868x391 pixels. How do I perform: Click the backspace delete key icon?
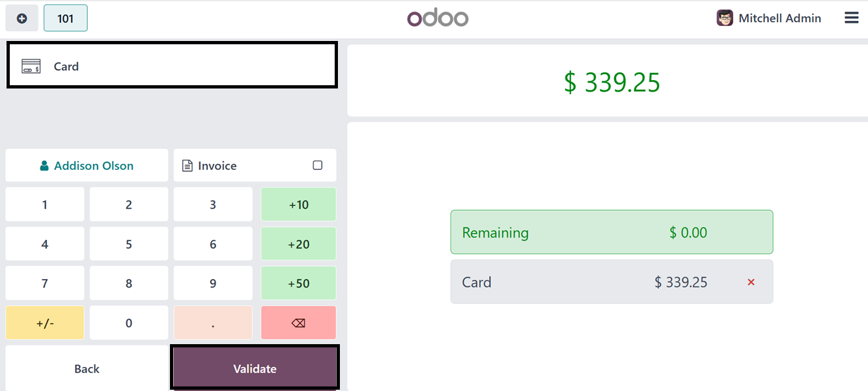(x=298, y=323)
